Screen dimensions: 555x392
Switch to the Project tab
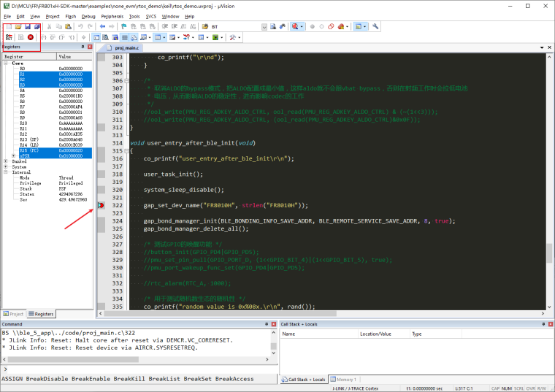[13, 314]
